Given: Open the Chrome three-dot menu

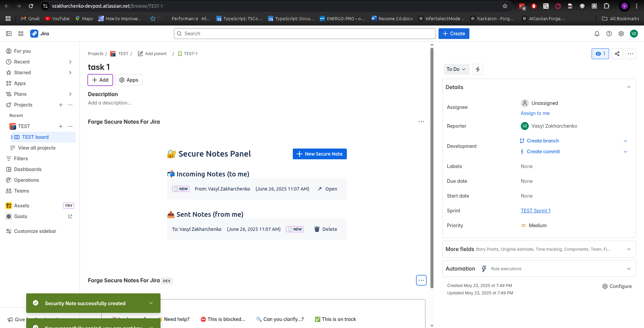Looking at the screenshot, I should pyautogui.click(x=637, y=6).
